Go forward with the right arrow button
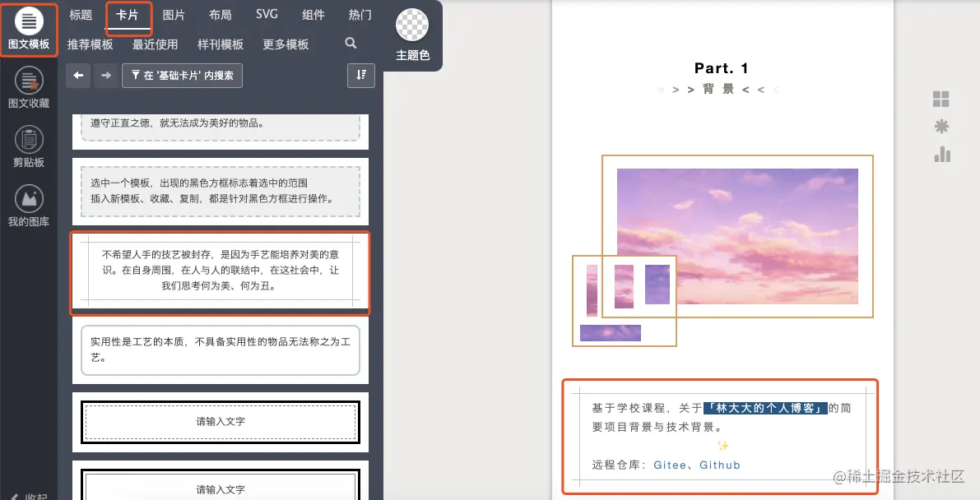 [105, 76]
